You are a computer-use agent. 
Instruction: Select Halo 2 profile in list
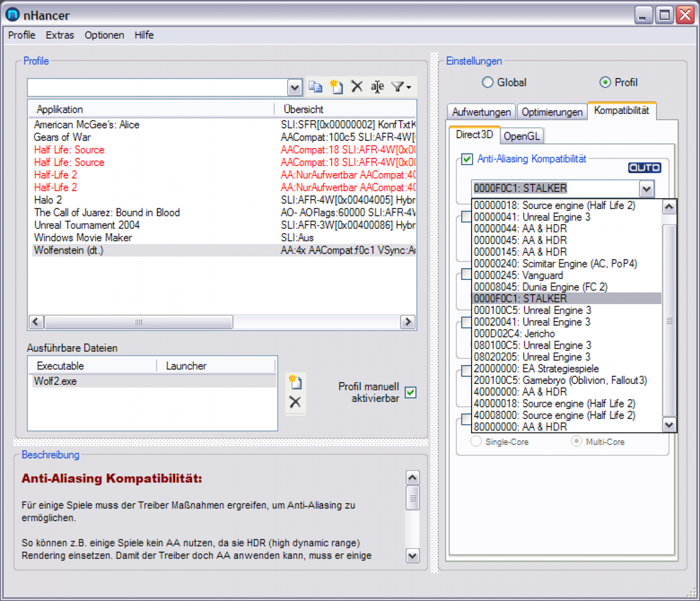(48, 200)
